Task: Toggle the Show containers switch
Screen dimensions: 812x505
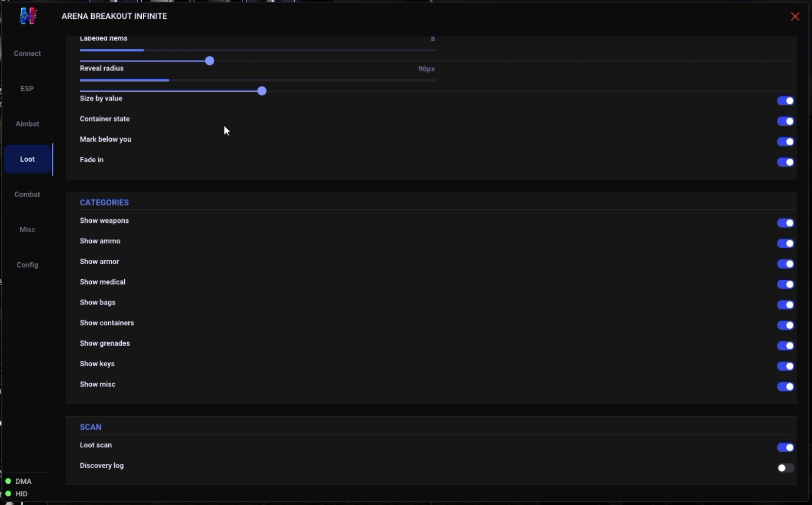Action: tap(786, 325)
